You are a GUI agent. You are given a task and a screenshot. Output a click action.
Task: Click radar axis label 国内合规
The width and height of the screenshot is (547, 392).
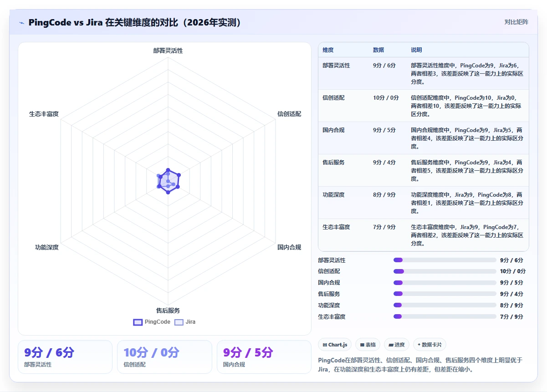point(289,247)
